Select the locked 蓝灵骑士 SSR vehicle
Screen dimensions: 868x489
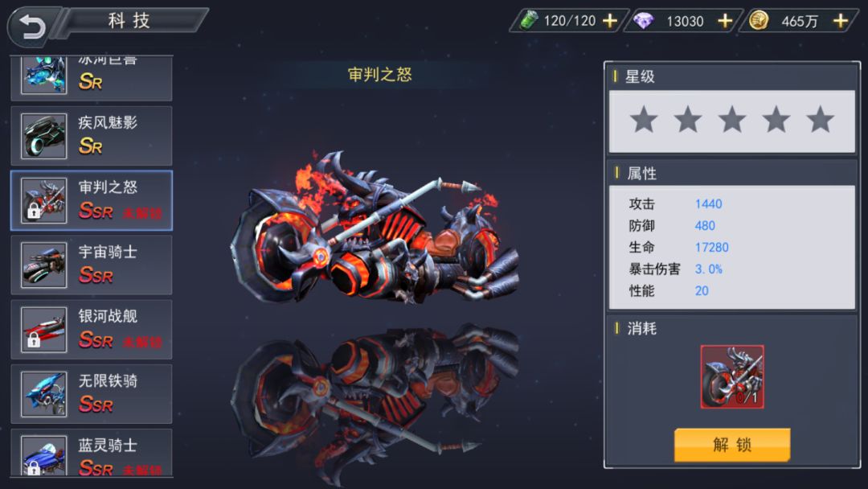(92, 453)
